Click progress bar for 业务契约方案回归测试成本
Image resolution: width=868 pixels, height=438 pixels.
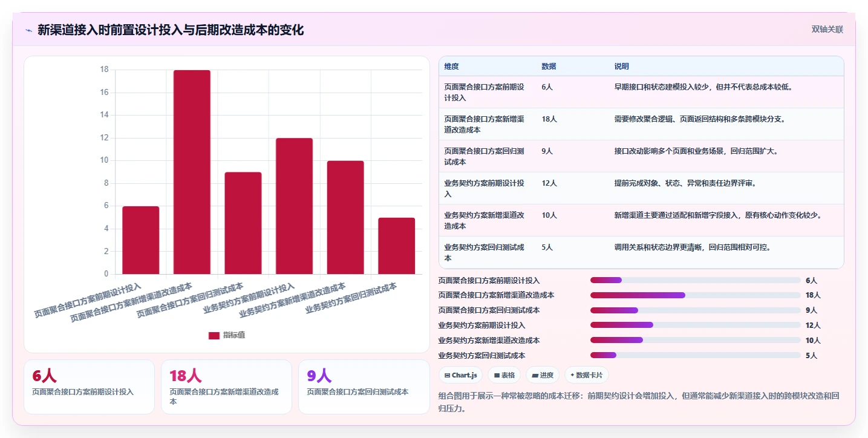tap(696, 355)
